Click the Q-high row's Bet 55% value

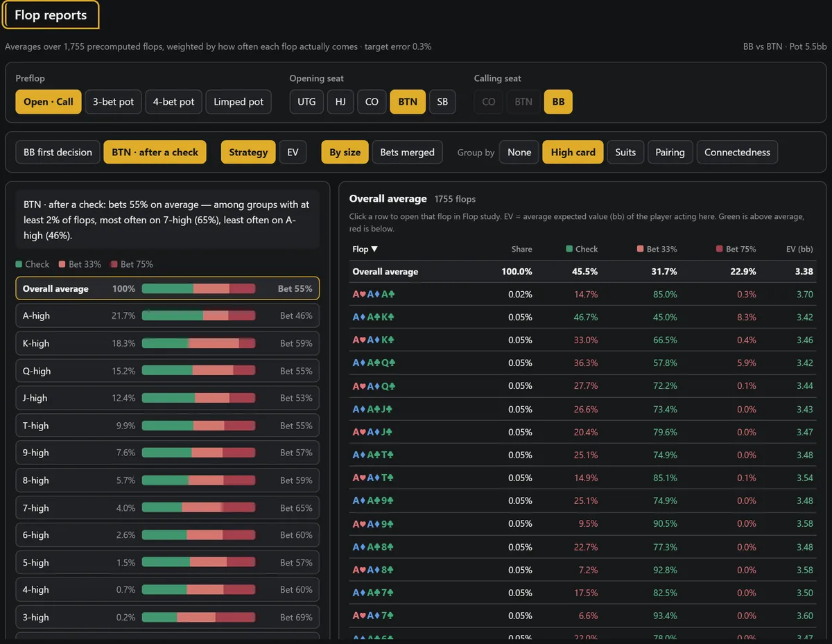(x=296, y=371)
